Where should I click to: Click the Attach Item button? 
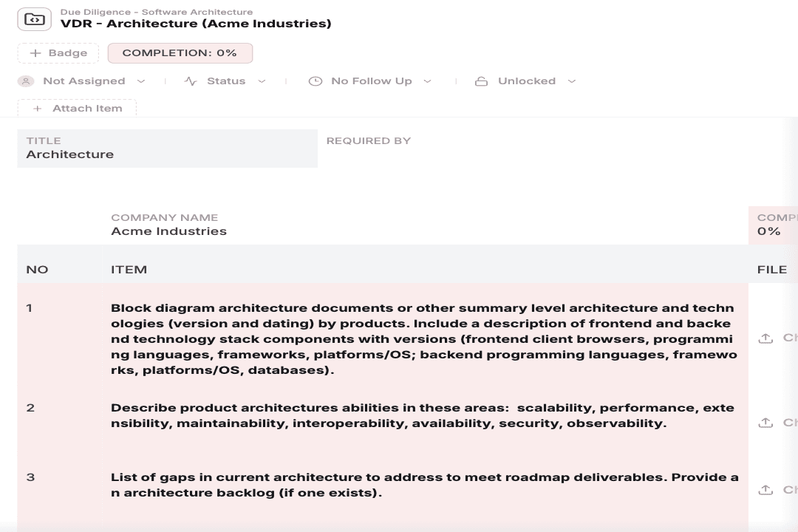coord(77,108)
